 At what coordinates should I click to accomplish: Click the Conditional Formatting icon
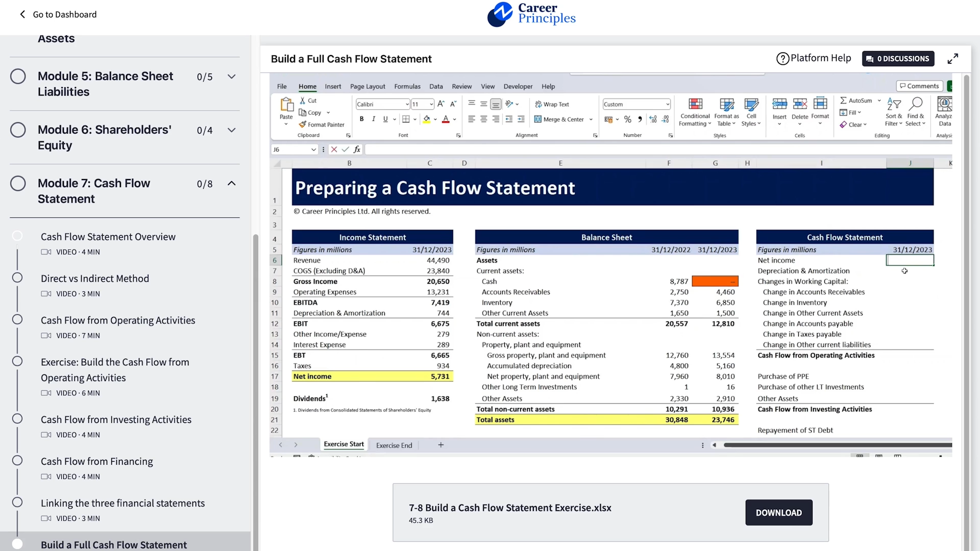695,104
